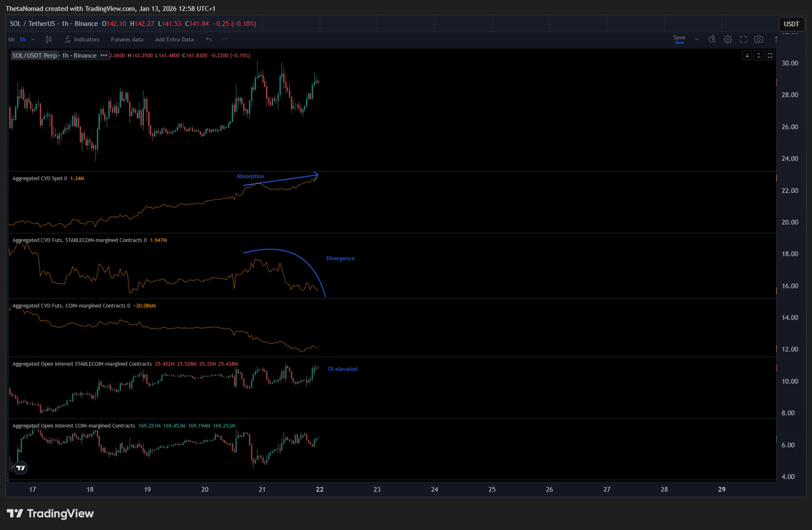Click the Save layout button

(x=679, y=39)
